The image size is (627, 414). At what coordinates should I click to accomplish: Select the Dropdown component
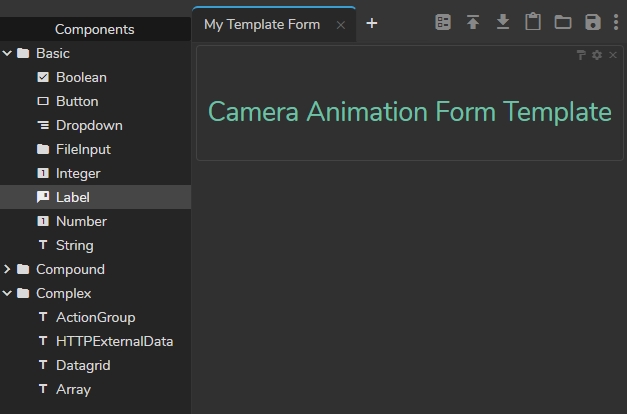[89, 125]
